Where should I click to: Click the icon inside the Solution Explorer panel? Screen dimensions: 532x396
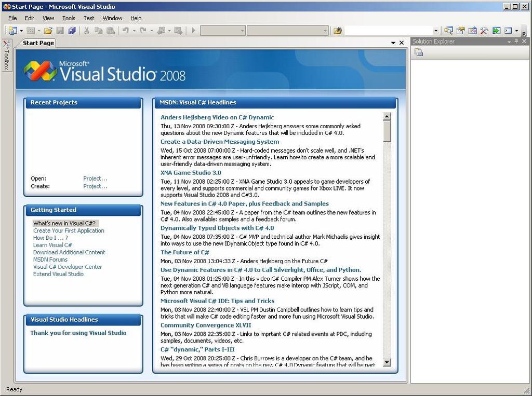tap(419, 52)
